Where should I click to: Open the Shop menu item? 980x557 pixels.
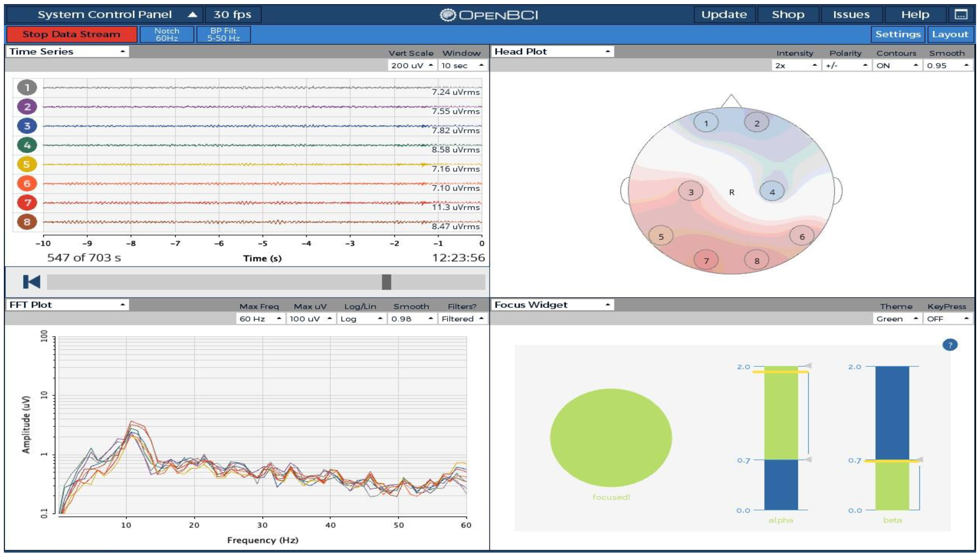coord(788,14)
